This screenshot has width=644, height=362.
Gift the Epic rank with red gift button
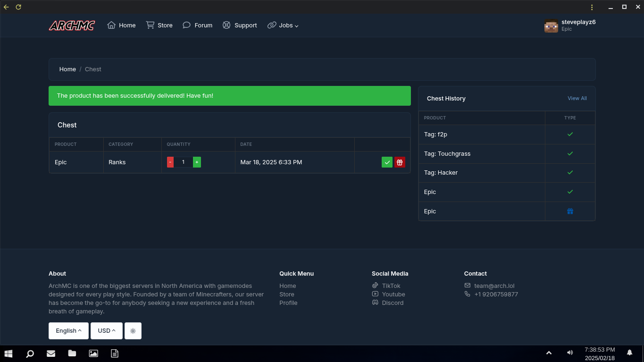click(400, 162)
